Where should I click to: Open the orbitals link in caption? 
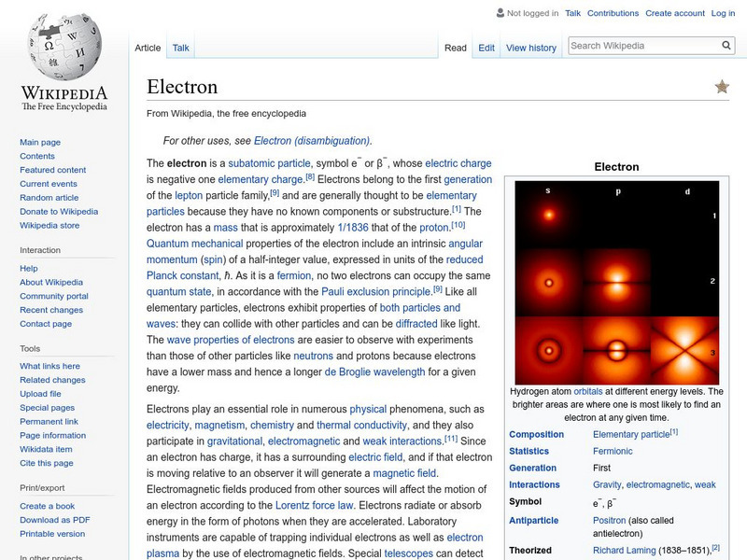coord(588,391)
